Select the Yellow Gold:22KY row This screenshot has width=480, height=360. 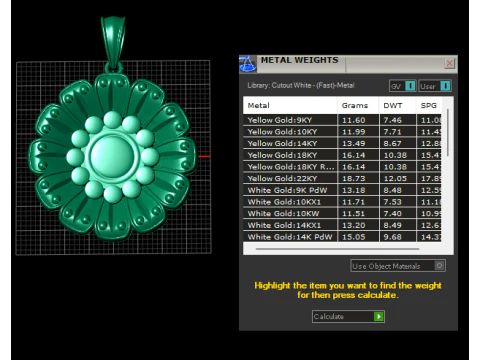point(342,178)
